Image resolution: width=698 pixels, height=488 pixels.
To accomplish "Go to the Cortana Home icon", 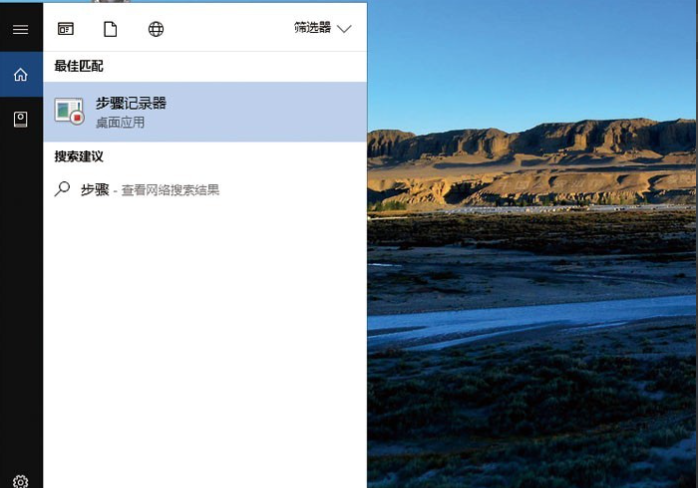I will click(20, 74).
